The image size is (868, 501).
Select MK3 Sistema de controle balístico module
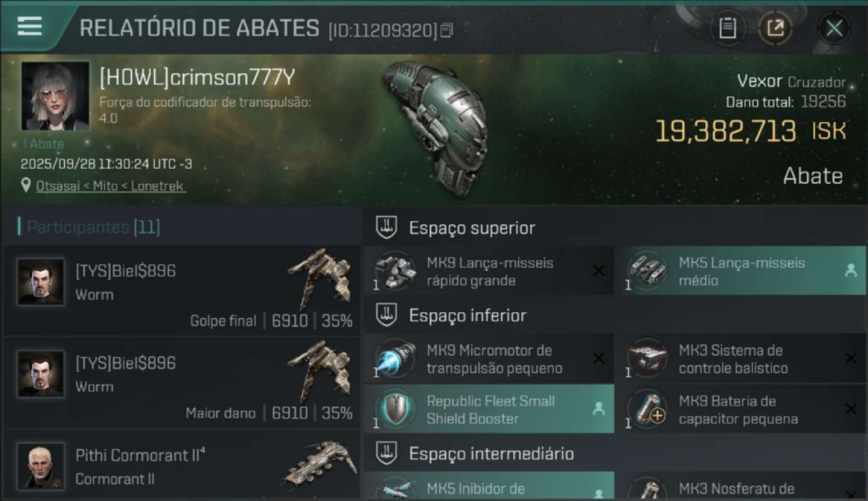tap(740, 359)
